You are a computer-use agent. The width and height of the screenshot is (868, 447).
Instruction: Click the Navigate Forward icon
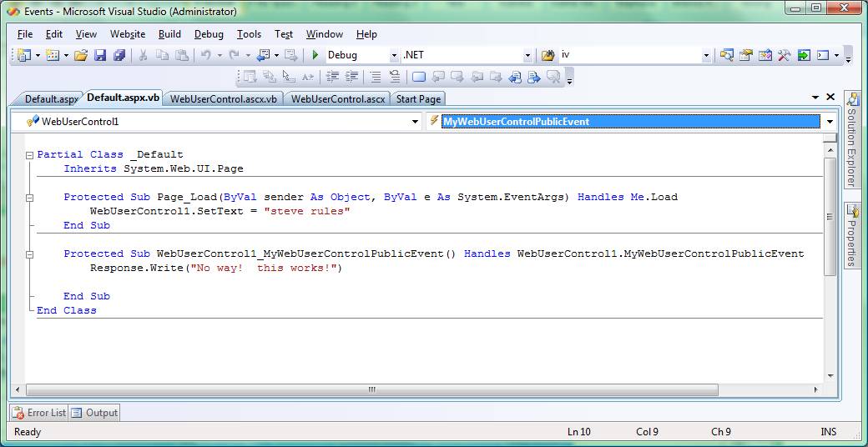291,55
